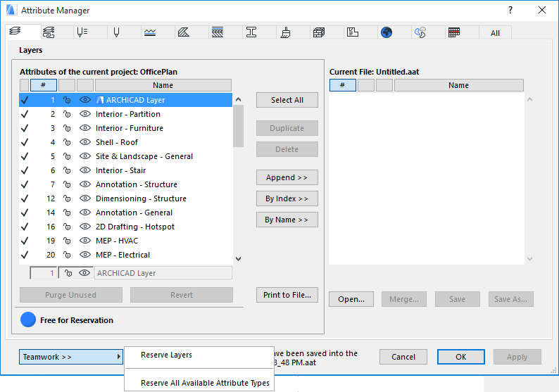
Task: Select the Site & Landscape - General row
Action: 125,156
